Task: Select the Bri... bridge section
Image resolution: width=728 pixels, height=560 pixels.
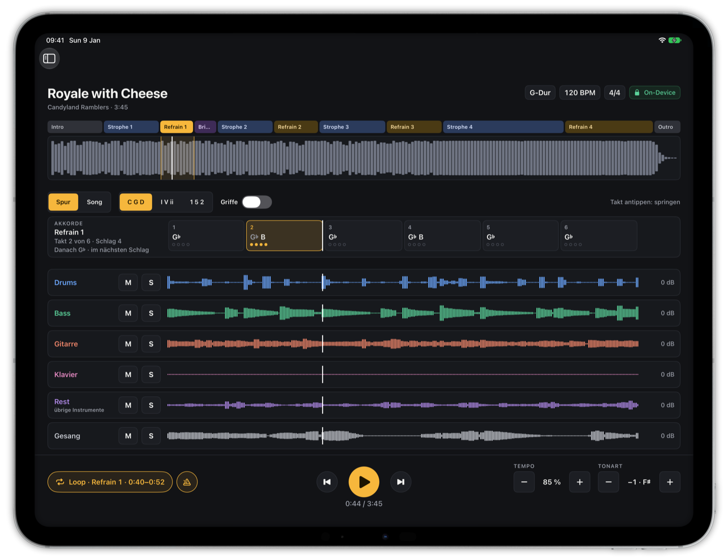Action: [205, 127]
